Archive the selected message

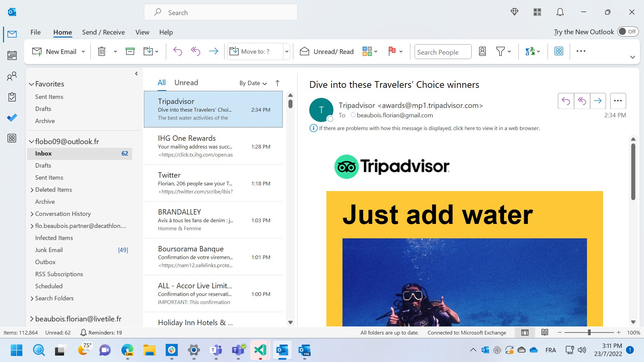pyautogui.click(x=130, y=51)
